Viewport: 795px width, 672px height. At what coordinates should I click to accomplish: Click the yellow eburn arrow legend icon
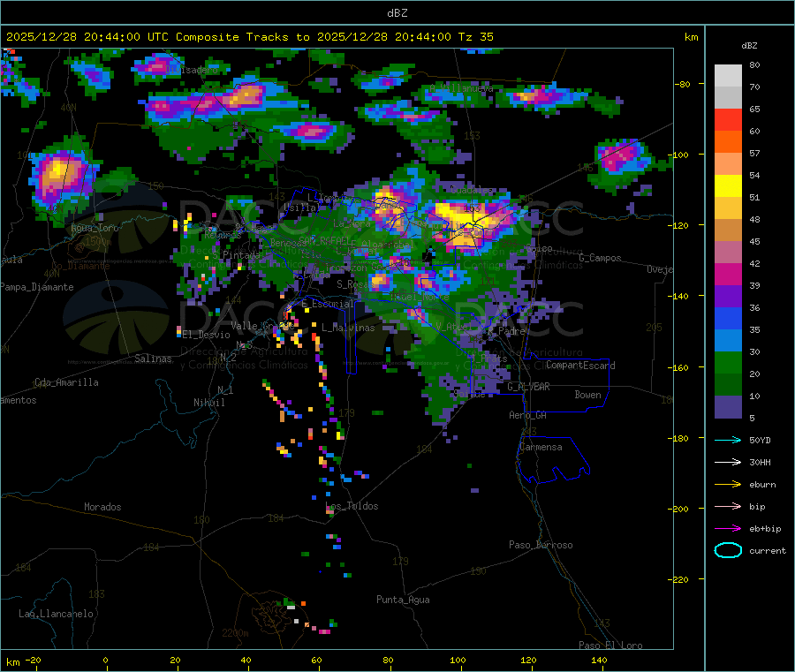[728, 485]
